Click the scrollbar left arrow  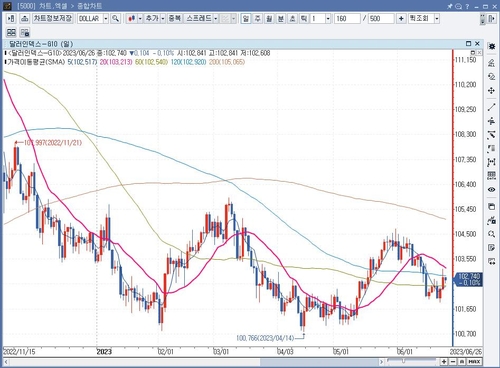click(x=6, y=362)
